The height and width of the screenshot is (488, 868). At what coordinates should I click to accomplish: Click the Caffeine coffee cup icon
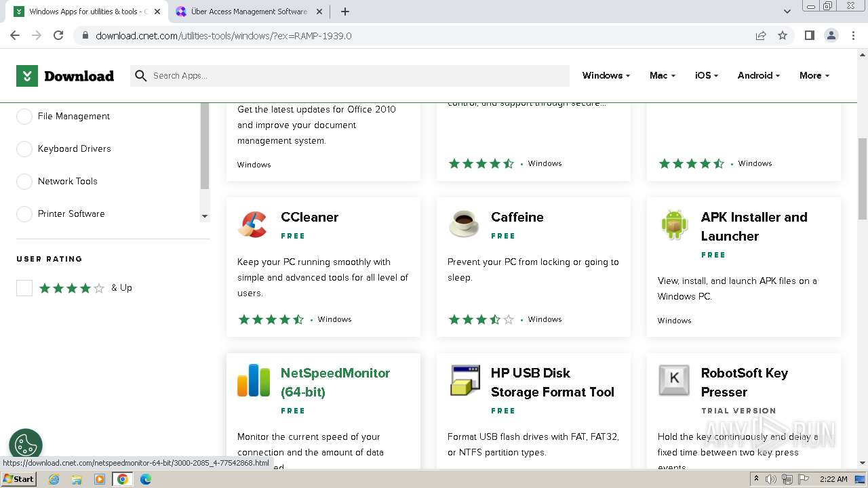[x=463, y=224]
